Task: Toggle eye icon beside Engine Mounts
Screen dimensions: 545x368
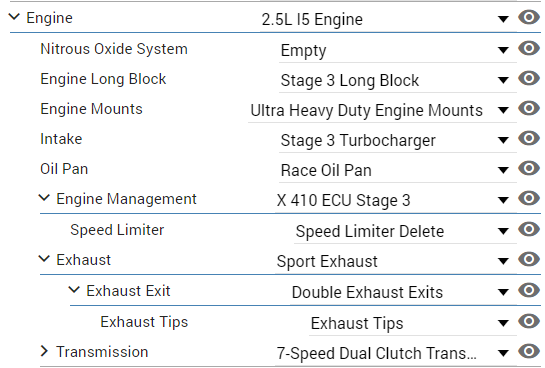Action: click(529, 108)
